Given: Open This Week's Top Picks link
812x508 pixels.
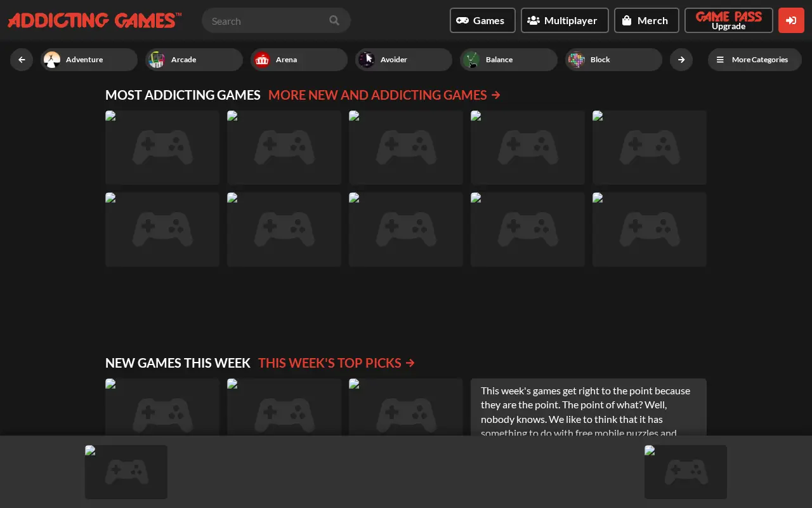Looking at the screenshot, I should click(x=337, y=363).
